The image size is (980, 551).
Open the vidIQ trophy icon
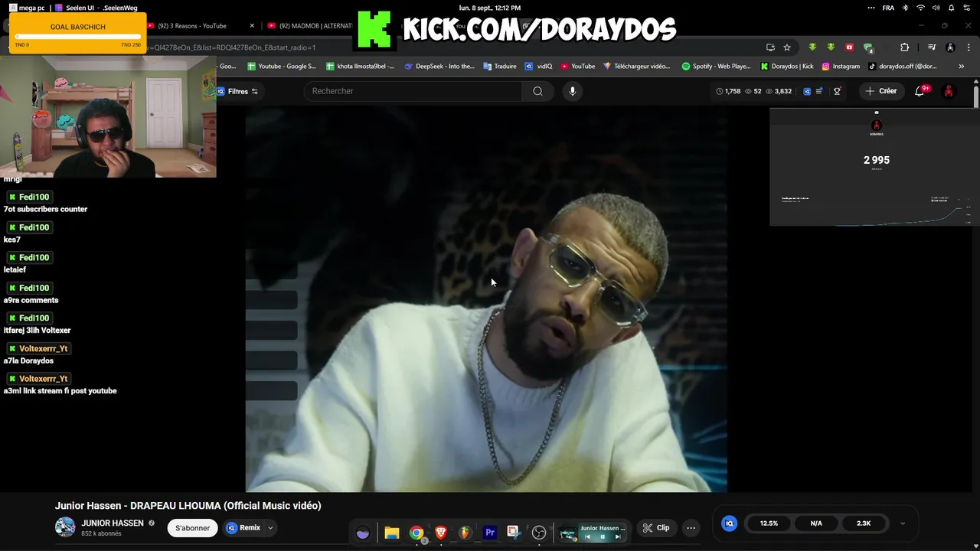point(837,91)
